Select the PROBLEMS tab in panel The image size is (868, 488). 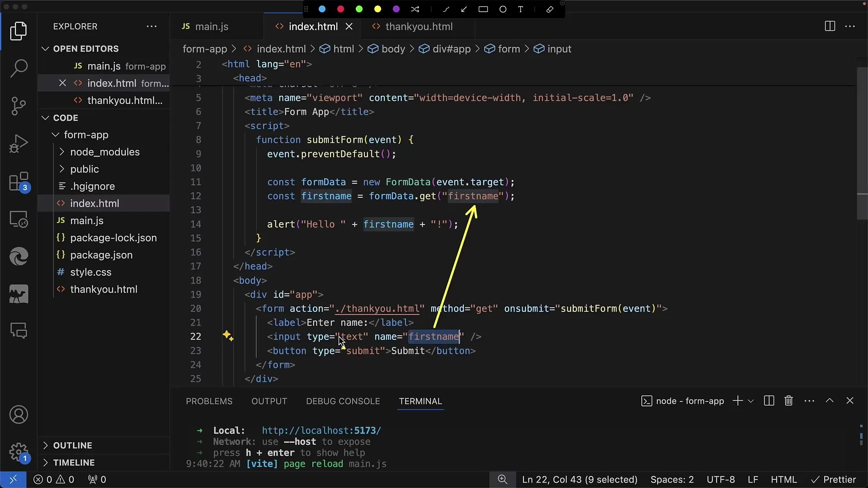click(209, 400)
